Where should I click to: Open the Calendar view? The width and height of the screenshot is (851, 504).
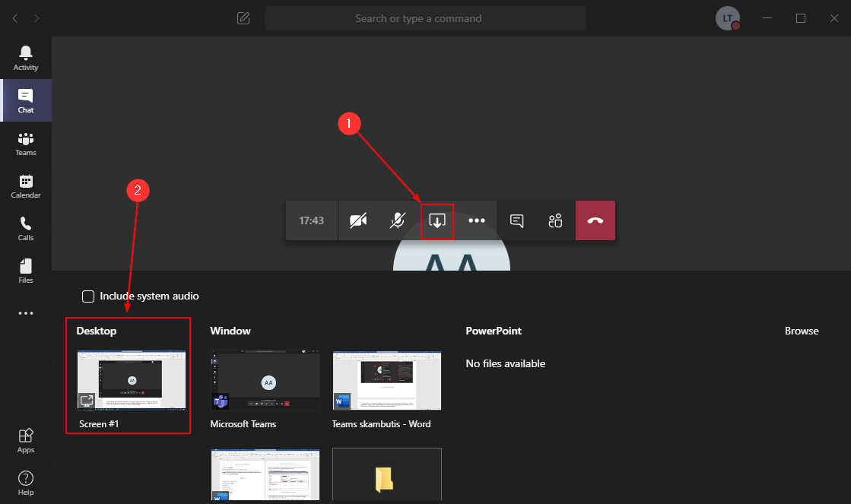coord(26,186)
